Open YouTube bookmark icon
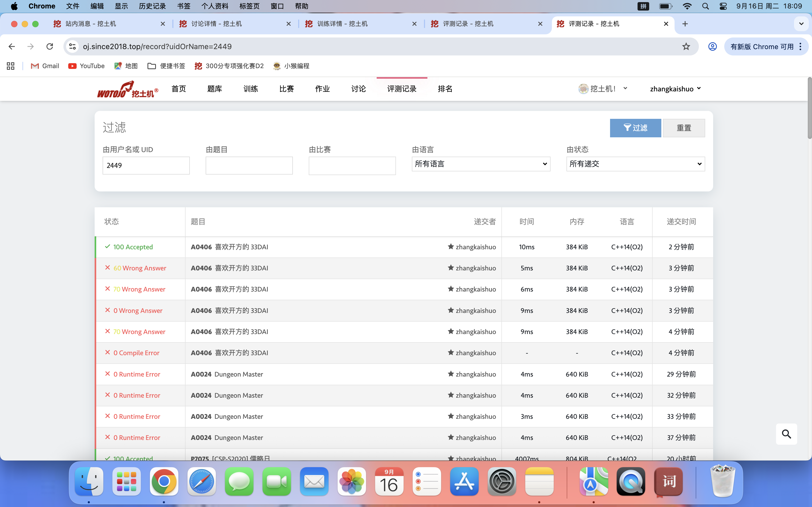 pos(72,66)
